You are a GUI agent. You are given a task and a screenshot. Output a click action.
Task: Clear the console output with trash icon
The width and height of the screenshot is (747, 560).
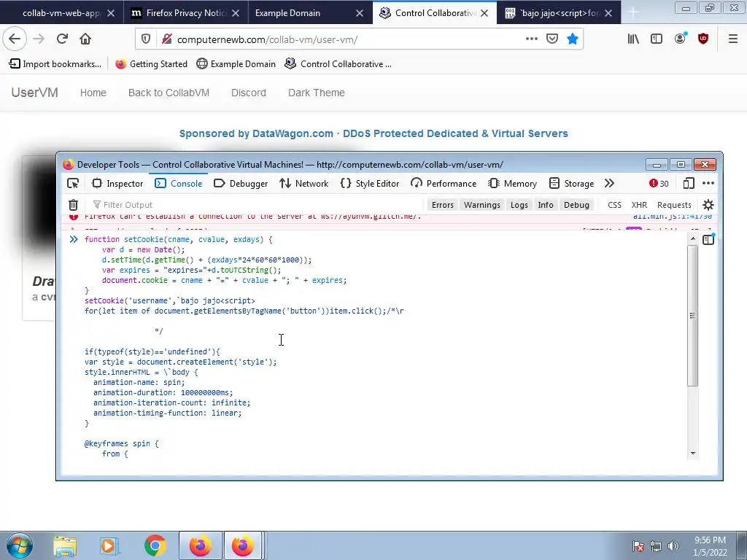[x=74, y=205]
